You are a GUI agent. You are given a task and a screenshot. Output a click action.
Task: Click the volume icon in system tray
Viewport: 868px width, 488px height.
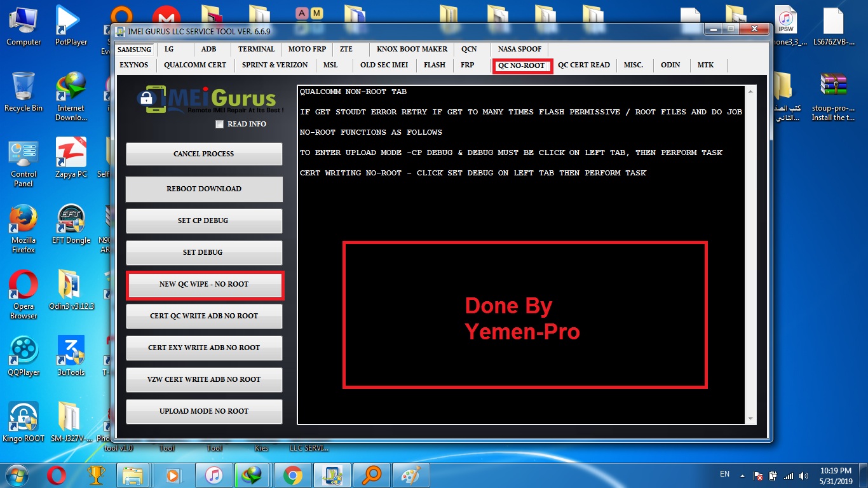point(804,475)
